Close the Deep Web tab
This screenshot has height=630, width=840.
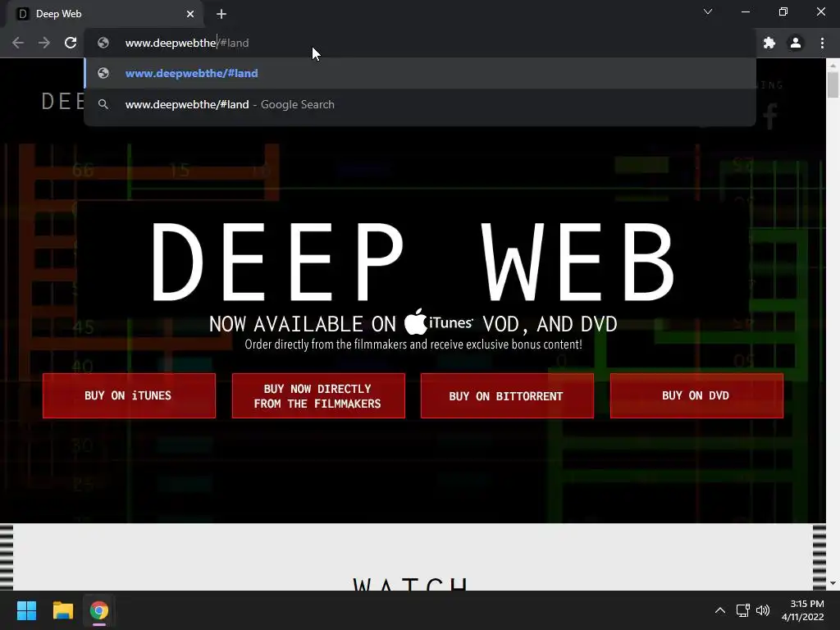190,14
